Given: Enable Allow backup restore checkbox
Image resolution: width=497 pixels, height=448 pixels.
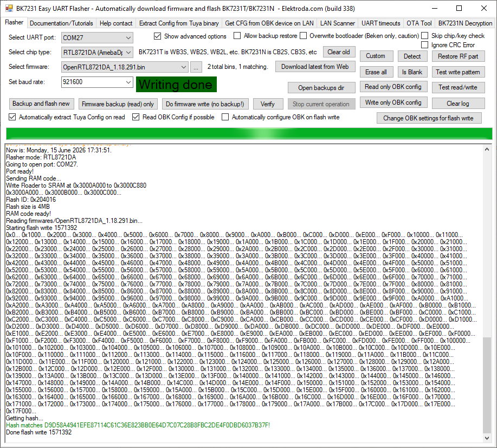Looking at the screenshot, I should click(x=237, y=36).
